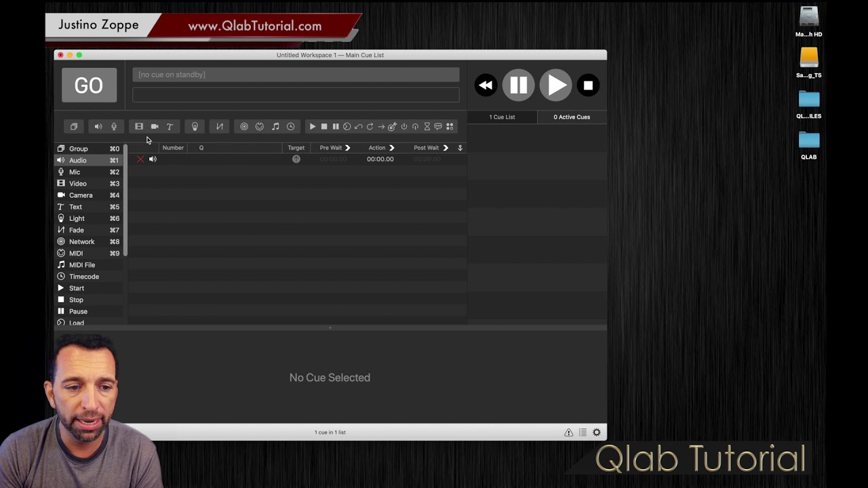This screenshot has height=488, width=868.
Task: Toggle the Post Wait column chevron
Action: 446,148
